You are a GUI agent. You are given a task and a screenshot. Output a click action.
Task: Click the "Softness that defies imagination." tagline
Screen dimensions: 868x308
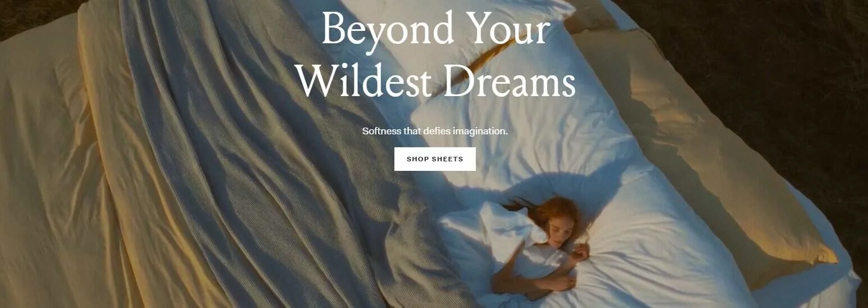[435, 132]
